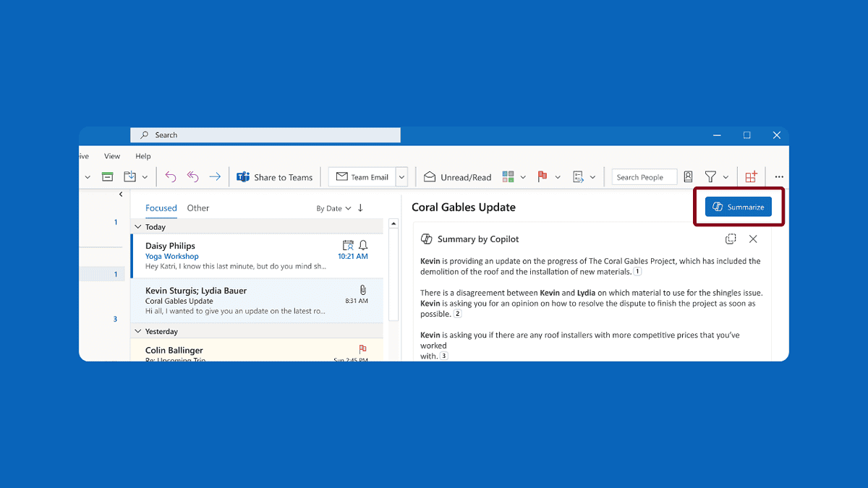This screenshot has width=868, height=488.
Task: Open the Rules dropdown arrow
Action: pyautogui.click(x=593, y=177)
